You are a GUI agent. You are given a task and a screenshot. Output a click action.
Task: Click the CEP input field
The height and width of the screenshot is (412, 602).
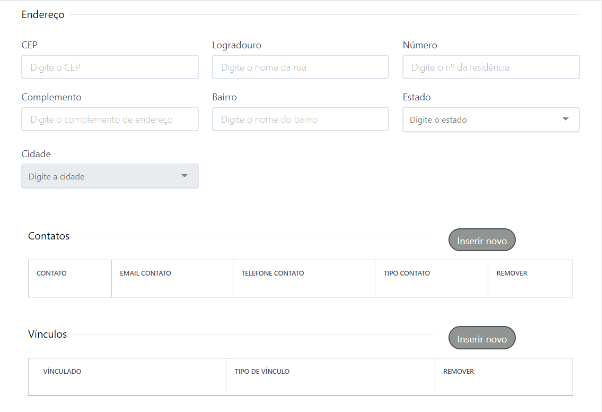pos(109,67)
